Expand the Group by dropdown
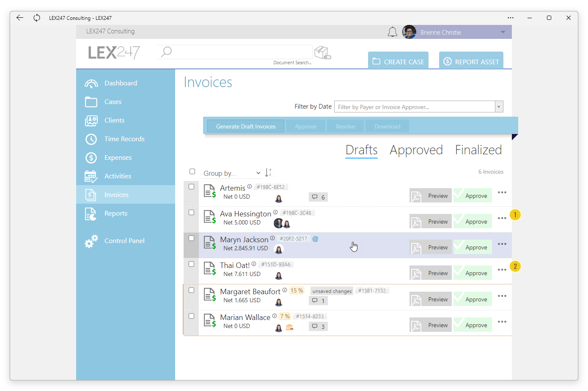The height and width of the screenshot is (391, 588). (232, 173)
